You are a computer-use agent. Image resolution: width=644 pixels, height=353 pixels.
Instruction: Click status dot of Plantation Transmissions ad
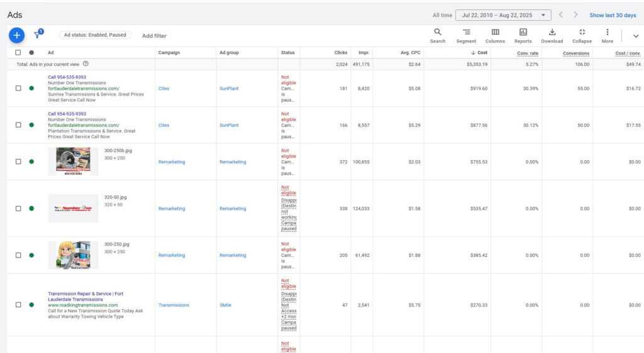tap(31, 125)
